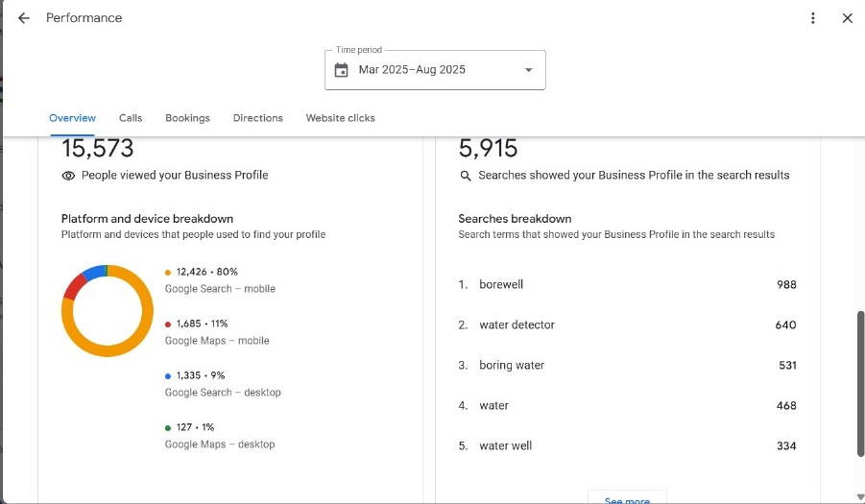The width and height of the screenshot is (865, 504).
Task: Switch to the Bookings tab
Action: pos(187,118)
